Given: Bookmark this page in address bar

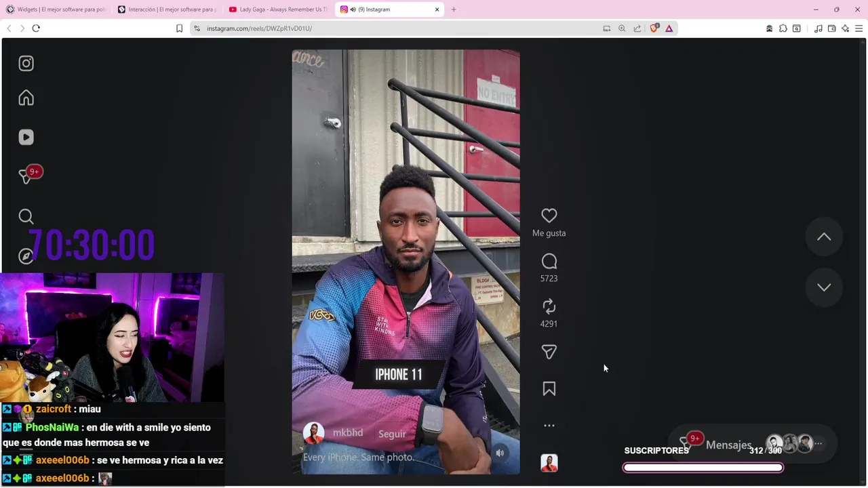Looking at the screenshot, I should 179,28.
